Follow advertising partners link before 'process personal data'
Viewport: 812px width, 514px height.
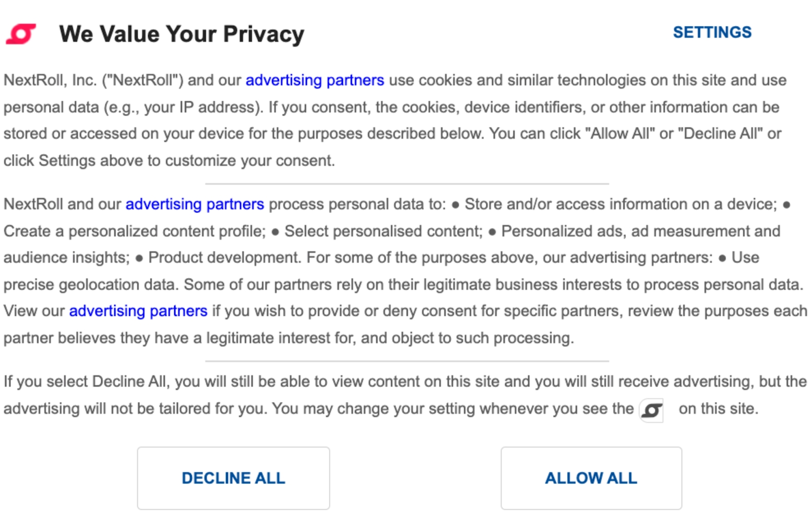[x=194, y=204]
